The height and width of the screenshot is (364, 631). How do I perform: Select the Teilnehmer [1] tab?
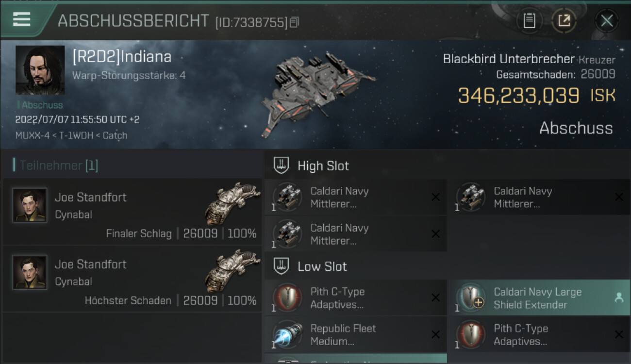(x=58, y=165)
